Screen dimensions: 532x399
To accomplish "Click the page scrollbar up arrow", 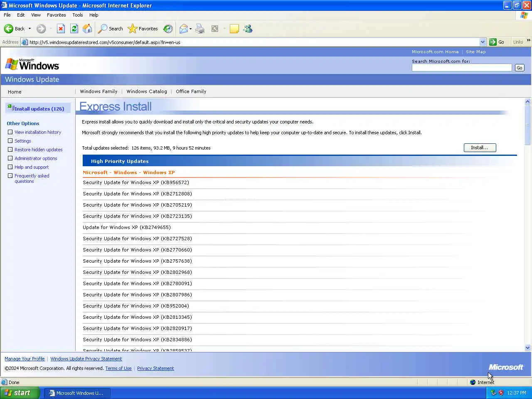I will (528, 102).
